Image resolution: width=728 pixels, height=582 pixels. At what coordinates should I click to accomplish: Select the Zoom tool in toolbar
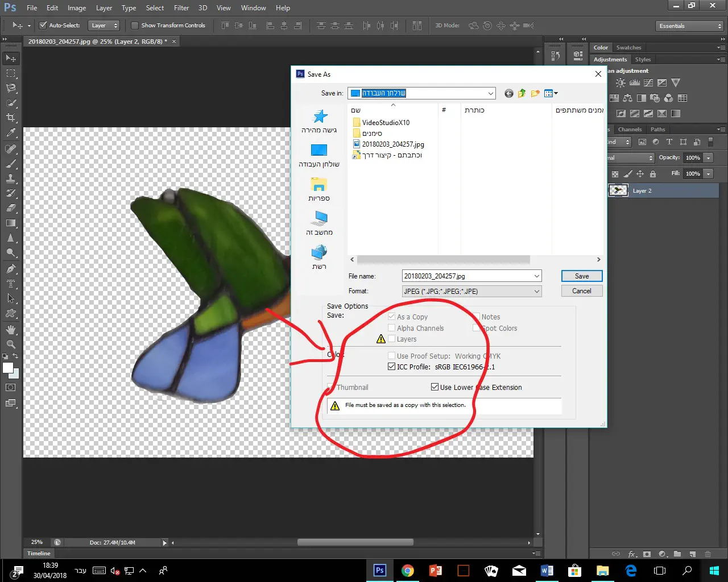(x=11, y=344)
